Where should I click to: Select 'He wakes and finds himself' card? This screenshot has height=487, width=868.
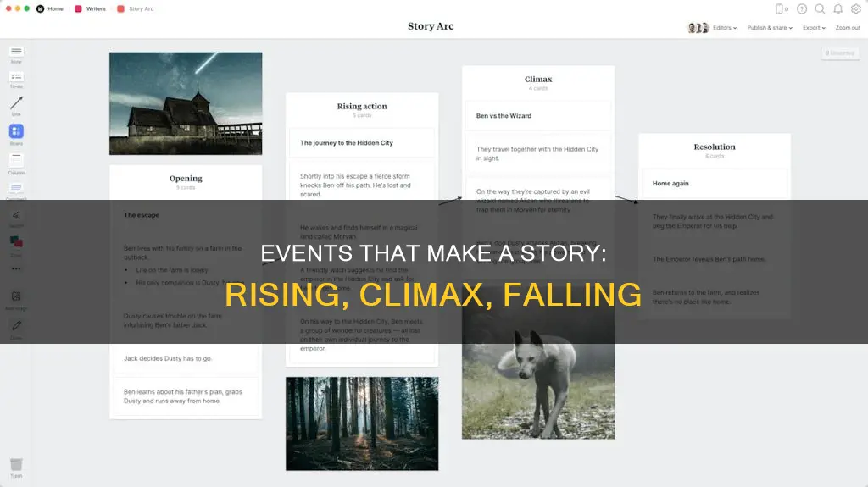coord(362,232)
